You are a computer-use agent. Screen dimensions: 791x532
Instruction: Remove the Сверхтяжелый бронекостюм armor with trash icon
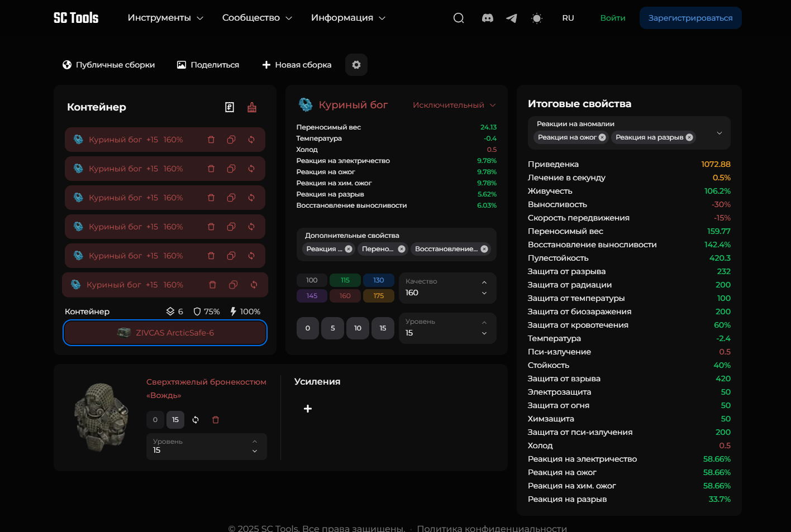tap(216, 420)
